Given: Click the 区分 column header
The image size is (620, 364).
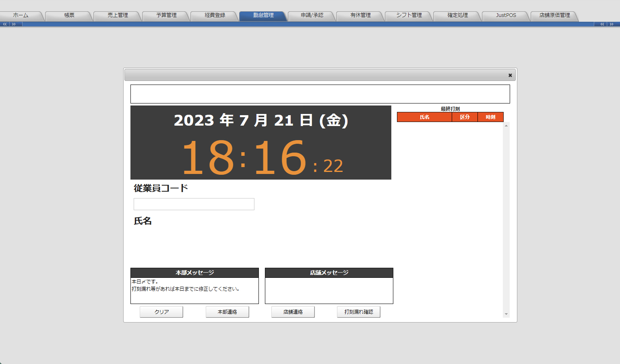Looking at the screenshot, I should (465, 117).
